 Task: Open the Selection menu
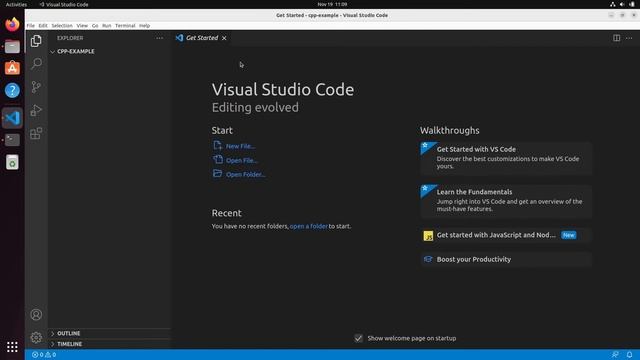click(62, 26)
